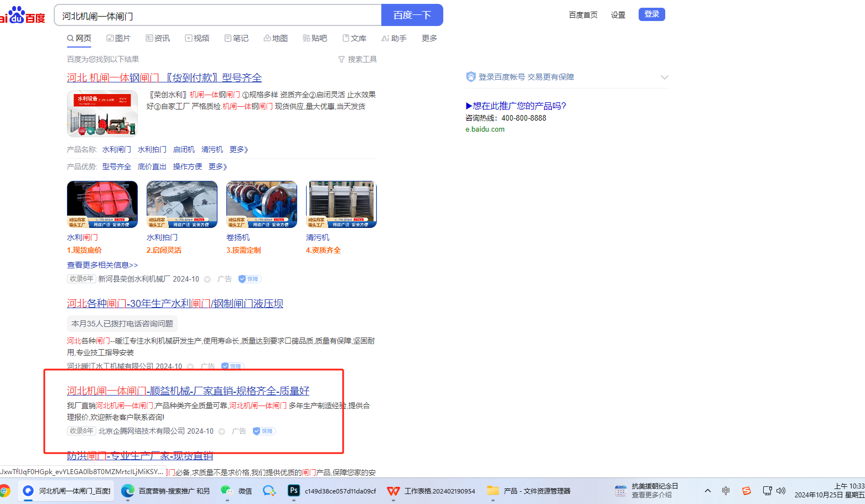Expand the 登录百度帐号 panel chevron
The image size is (865, 504).
(x=664, y=77)
